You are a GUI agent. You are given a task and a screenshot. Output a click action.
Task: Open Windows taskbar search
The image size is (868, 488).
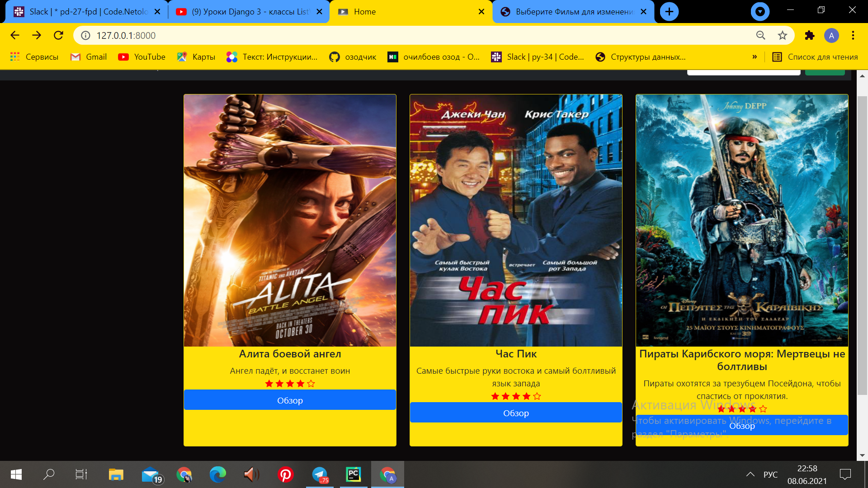click(49, 474)
